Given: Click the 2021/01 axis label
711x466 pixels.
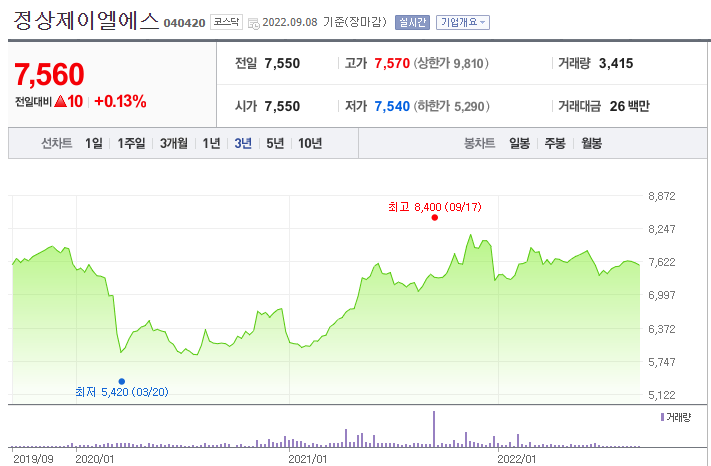Looking at the screenshot, I should (307, 459).
